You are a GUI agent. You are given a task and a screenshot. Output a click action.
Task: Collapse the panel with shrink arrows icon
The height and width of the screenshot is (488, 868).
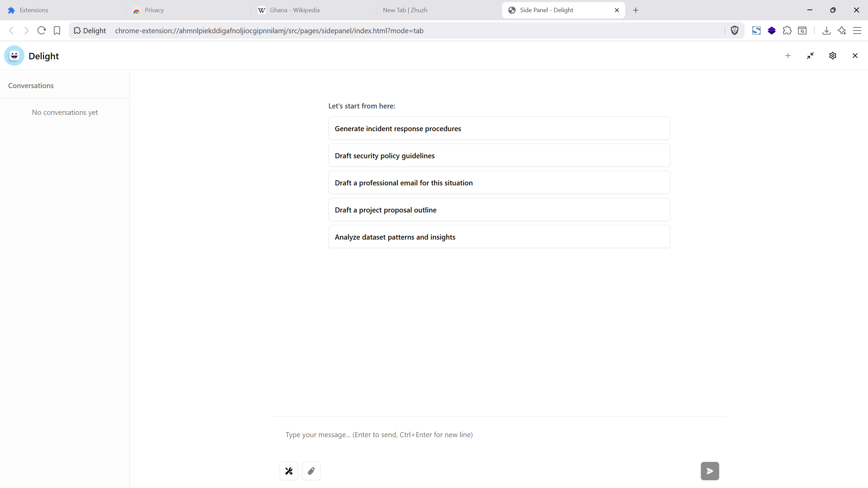click(810, 56)
